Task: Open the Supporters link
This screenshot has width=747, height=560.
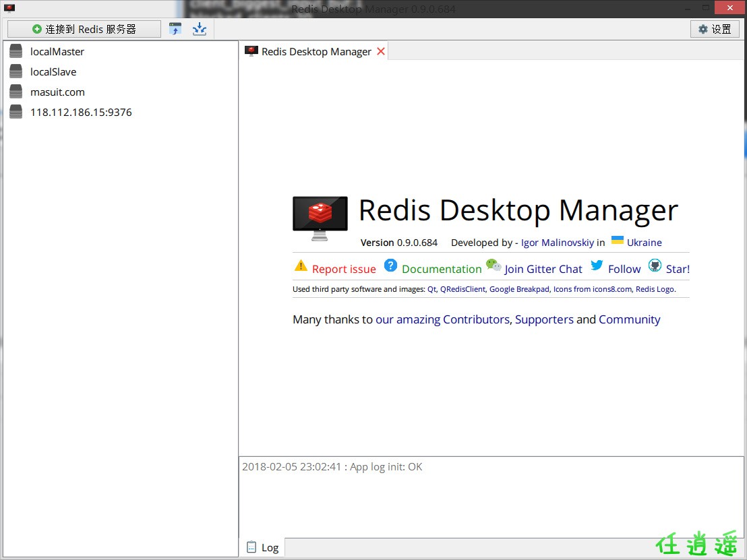Action: pyautogui.click(x=544, y=319)
